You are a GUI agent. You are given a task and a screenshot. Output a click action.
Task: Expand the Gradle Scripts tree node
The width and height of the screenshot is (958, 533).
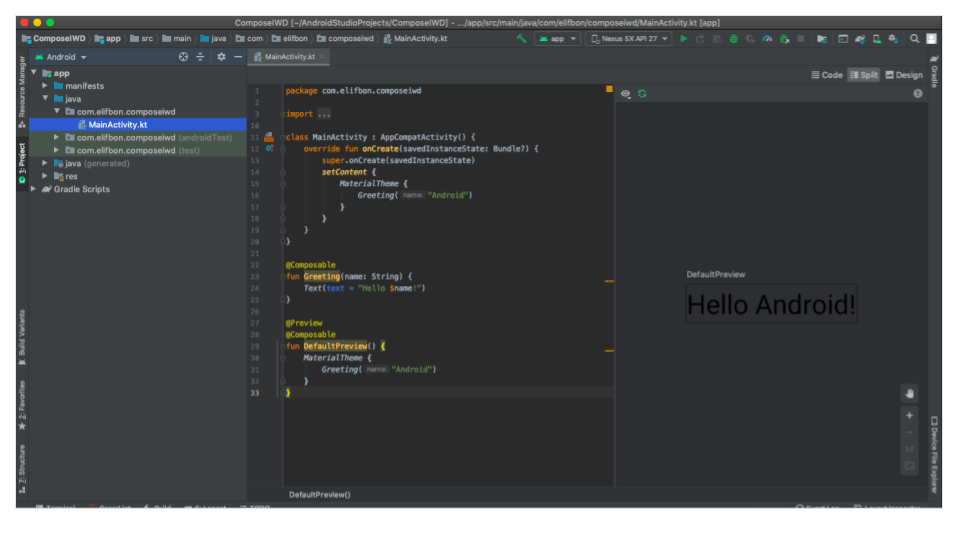point(34,189)
